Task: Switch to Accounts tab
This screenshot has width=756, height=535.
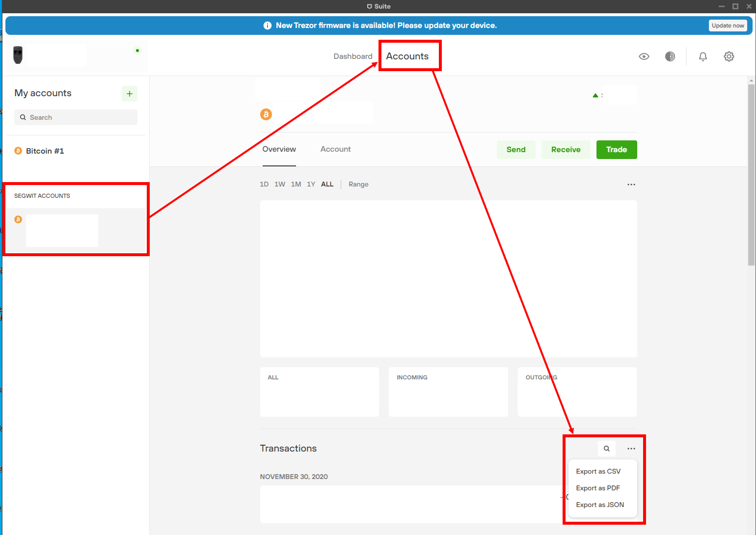Action: pos(407,56)
